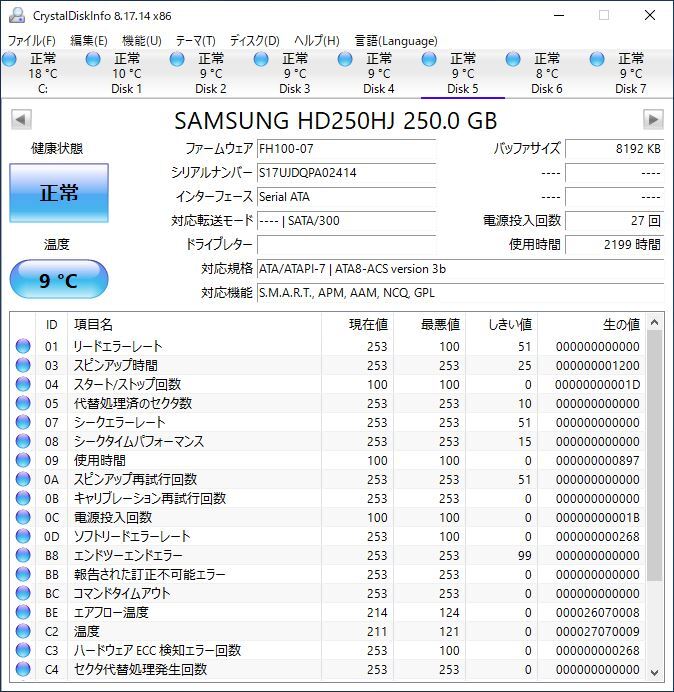Click status orb for ID BB 報告された訂正不可能エラー
This screenshot has width=674, height=692.
(23, 574)
